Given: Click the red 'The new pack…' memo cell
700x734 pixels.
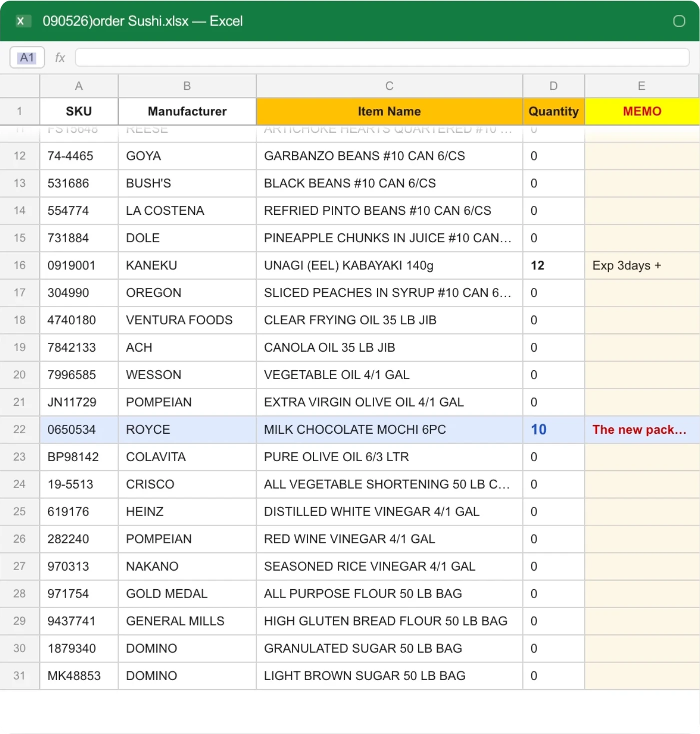Looking at the screenshot, I should [642, 430].
